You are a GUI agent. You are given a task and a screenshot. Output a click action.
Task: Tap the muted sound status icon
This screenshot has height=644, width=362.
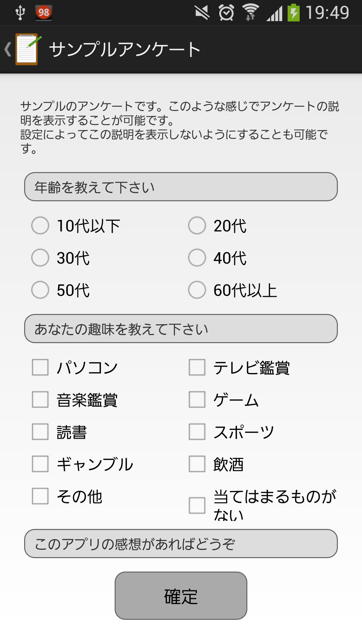(202, 13)
